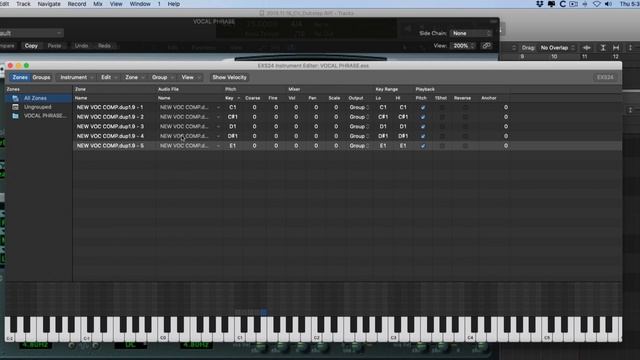Click the C1 label key on keyboard
The width and height of the screenshot is (640, 360).
coord(240,330)
